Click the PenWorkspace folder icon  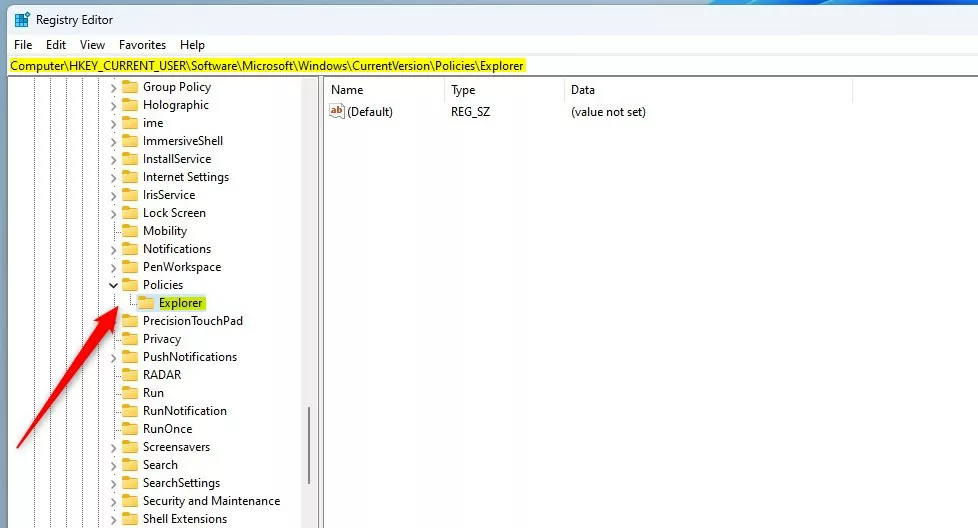(130, 267)
